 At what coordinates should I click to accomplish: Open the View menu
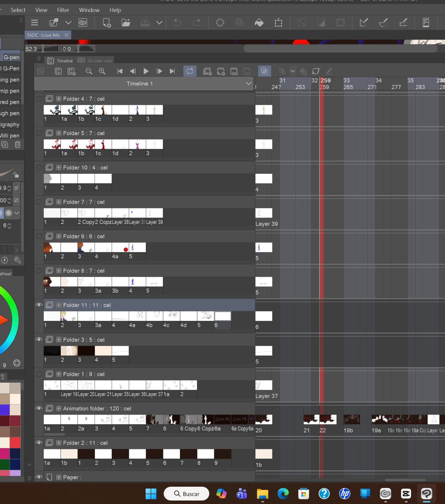click(41, 10)
